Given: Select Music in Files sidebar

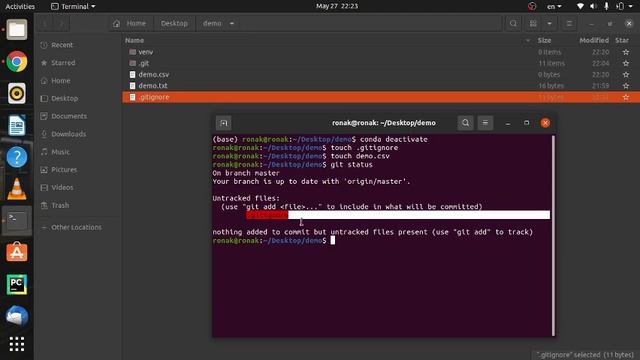Looking at the screenshot, I should (x=78, y=152).
